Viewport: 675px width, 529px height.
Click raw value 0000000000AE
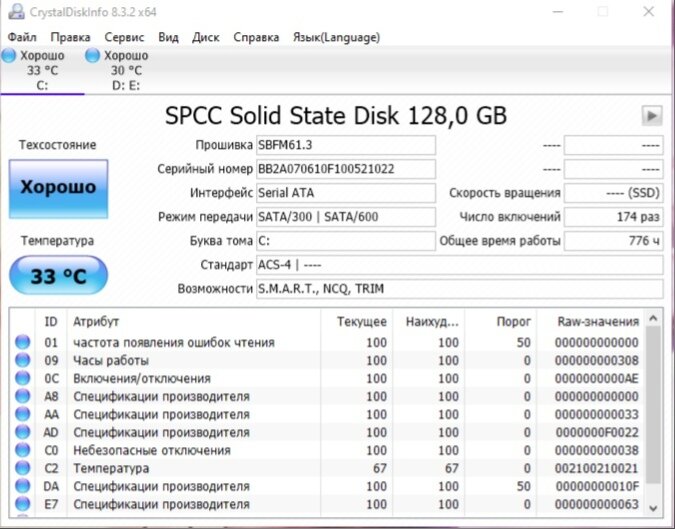coord(596,378)
